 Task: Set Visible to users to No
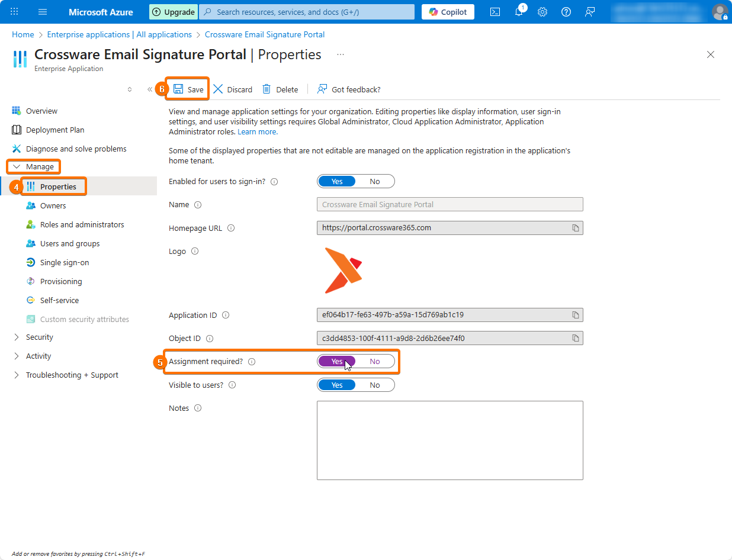click(375, 385)
